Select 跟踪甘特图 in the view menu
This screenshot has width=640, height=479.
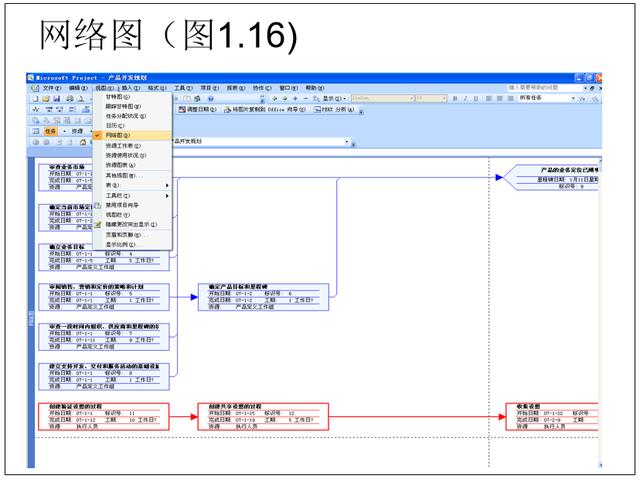[132, 106]
